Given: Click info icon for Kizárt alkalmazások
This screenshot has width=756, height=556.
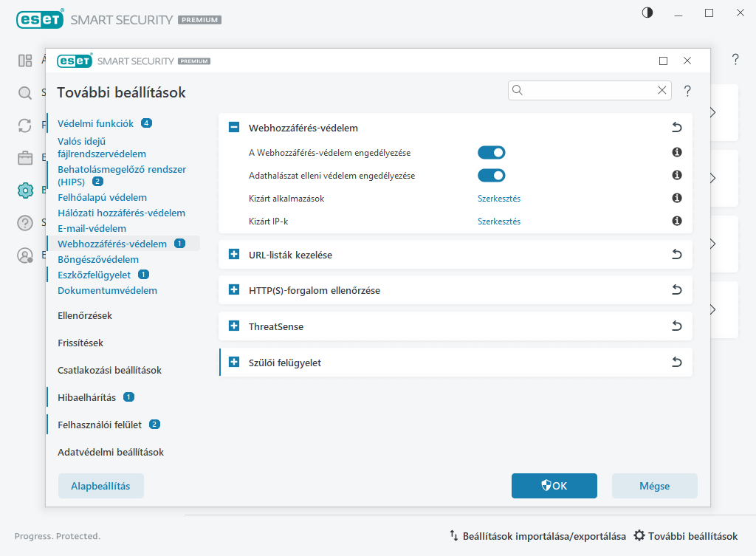Looking at the screenshot, I should pyautogui.click(x=676, y=199).
